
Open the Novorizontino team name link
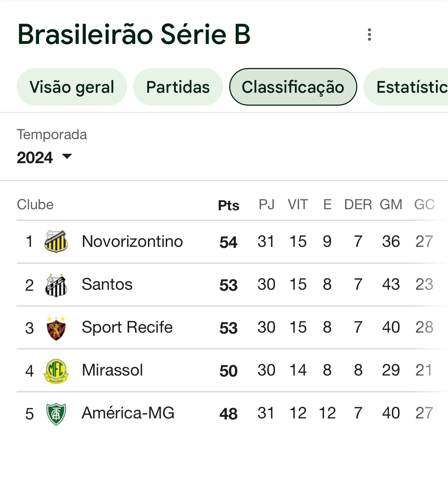tap(132, 241)
